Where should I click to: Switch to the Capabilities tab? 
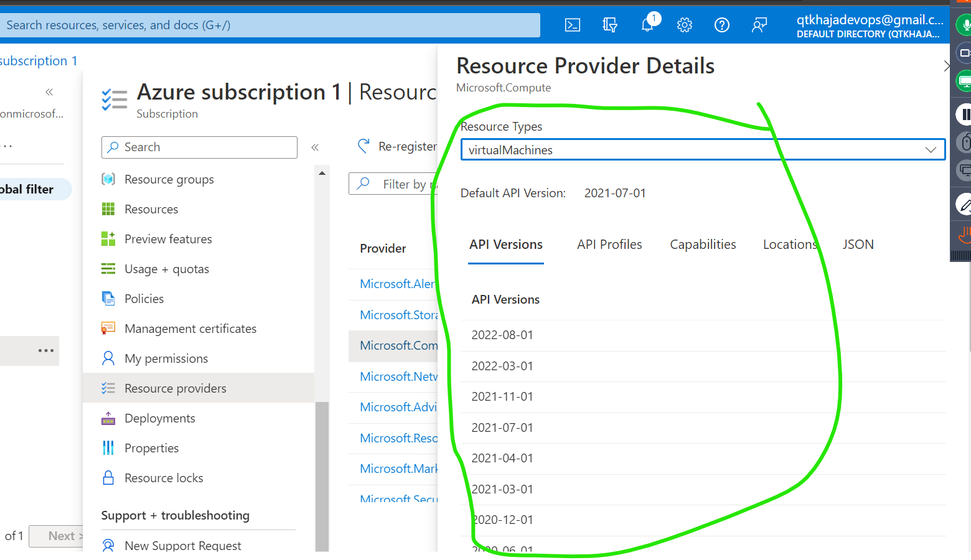(703, 245)
